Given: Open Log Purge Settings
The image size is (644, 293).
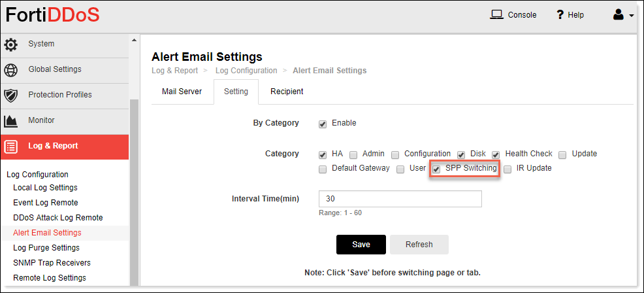Looking at the screenshot, I should [46, 248].
